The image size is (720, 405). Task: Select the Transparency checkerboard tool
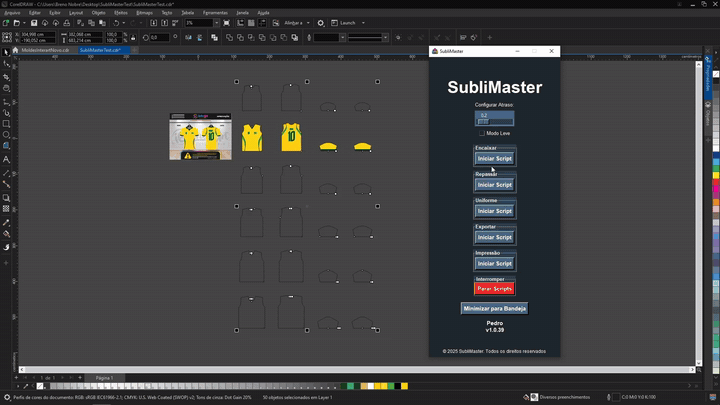(6, 209)
